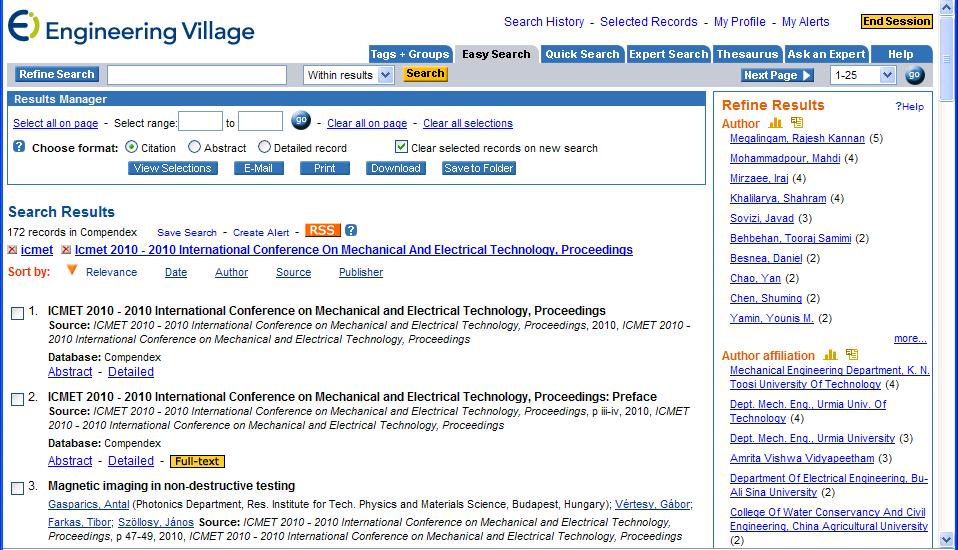Open the 1-25 page range dropdown
The height and width of the screenshot is (550, 958).
[x=863, y=75]
